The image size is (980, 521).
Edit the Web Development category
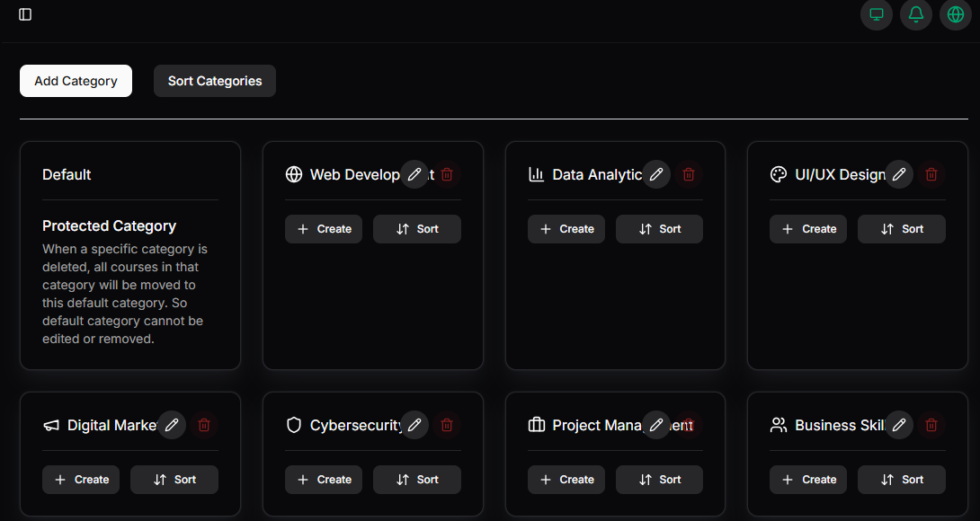pyautogui.click(x=414, y=174)
